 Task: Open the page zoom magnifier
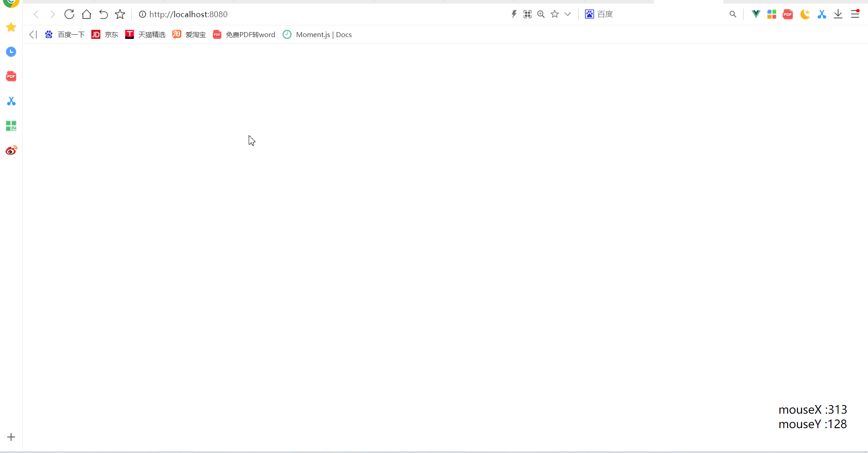541,14
